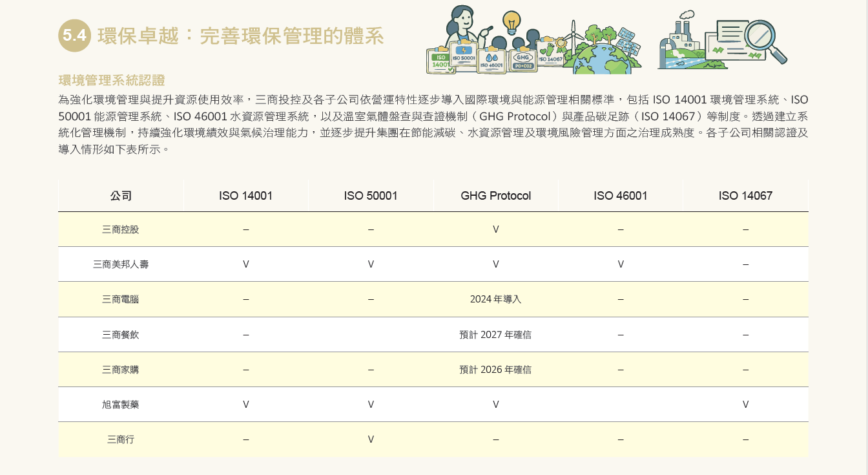Screen dimensions: 868x475
Task: Click the ISO 46001 table column header
Action: pos(621,196)
